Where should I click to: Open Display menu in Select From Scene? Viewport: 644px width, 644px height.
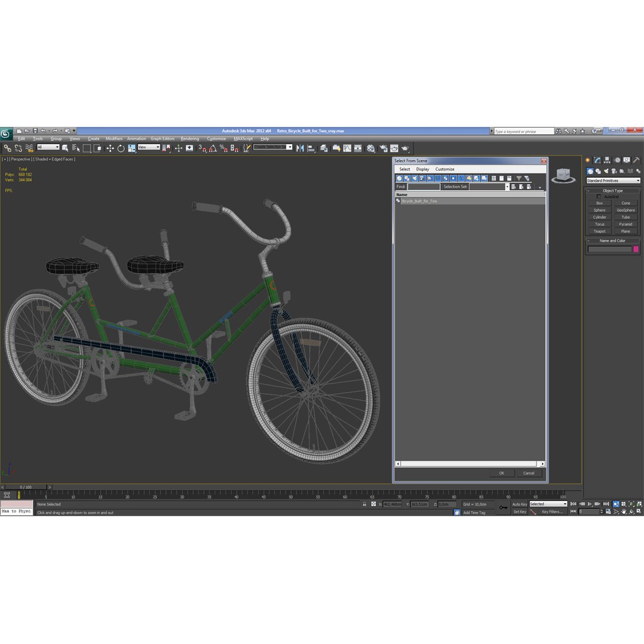point(423,169)
